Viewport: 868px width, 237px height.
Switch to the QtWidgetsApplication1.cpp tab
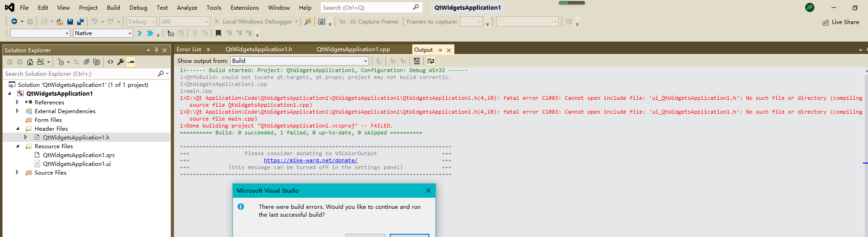(353, 49)
